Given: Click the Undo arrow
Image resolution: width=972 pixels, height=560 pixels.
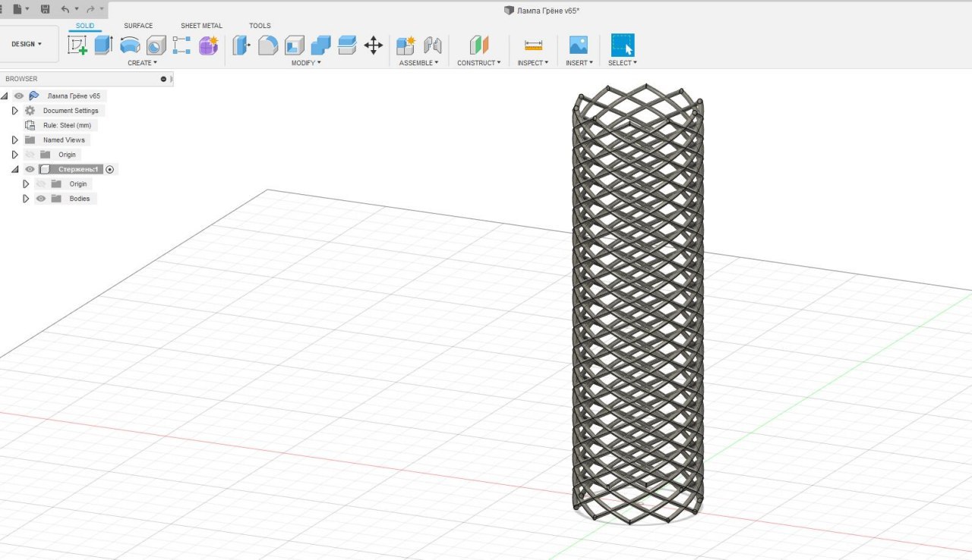Looking at the screenshot, I should [x=65, y=9].
